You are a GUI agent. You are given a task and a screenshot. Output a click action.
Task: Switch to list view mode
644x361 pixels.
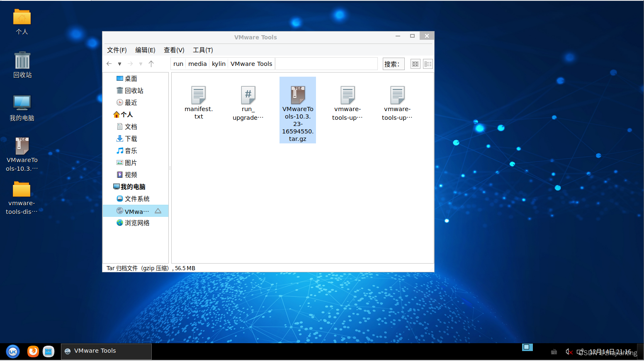pyautogui.click(x=428, y=64)
